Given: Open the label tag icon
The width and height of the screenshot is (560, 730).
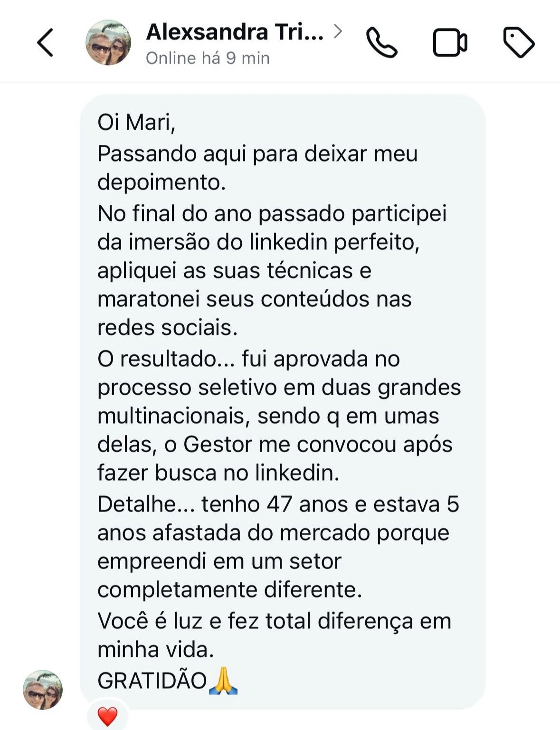Looking at the screenshot, I should pyautogui.click(x=519, y=43).
